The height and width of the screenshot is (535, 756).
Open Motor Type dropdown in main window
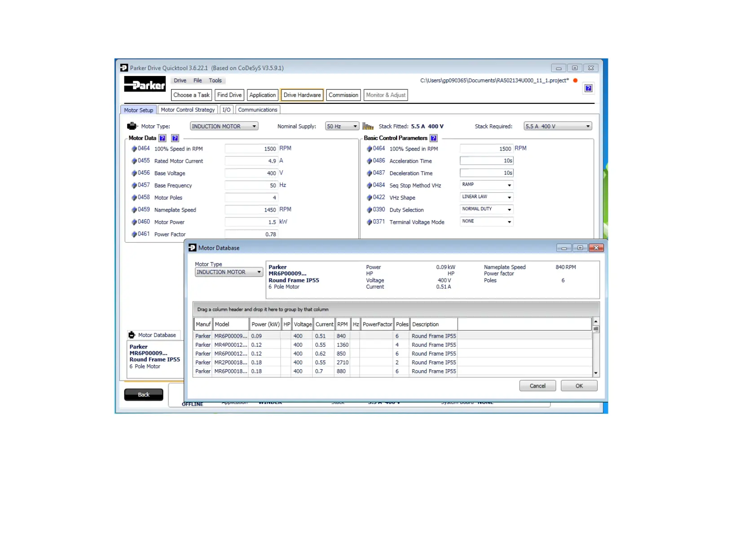pos(224,126)
